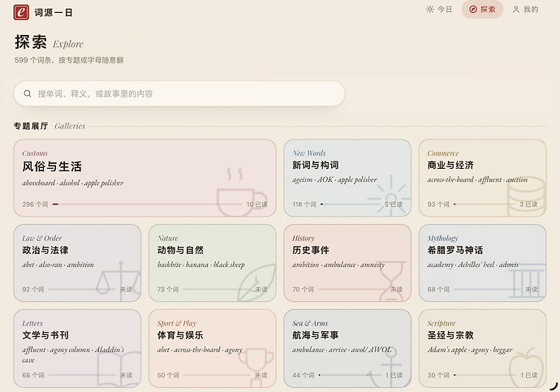The width and height of the screenshot is (560, 392).
Task: Click the trophy icon on Sport & Play card
Action: coord(256,367)
